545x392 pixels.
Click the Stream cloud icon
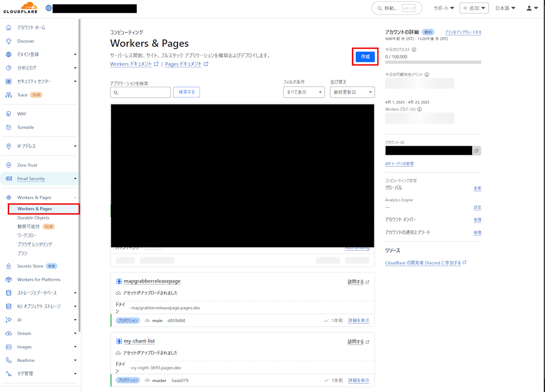[9, 333]
